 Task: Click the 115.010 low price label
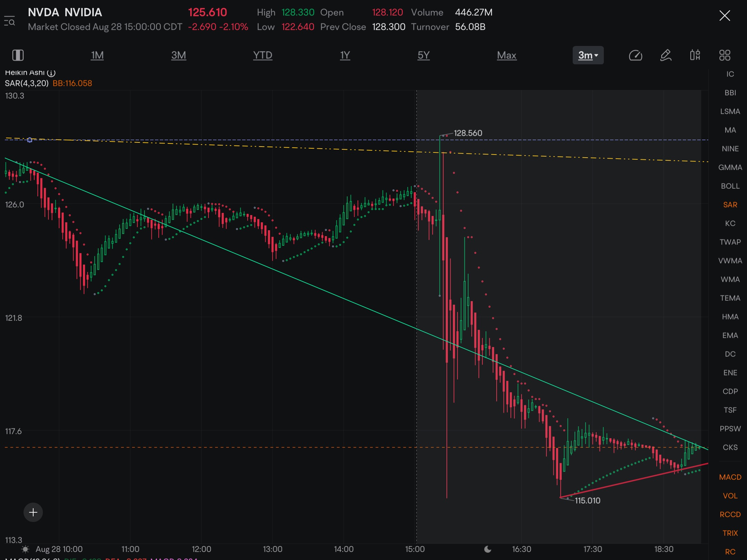click(x=588, y=501)
